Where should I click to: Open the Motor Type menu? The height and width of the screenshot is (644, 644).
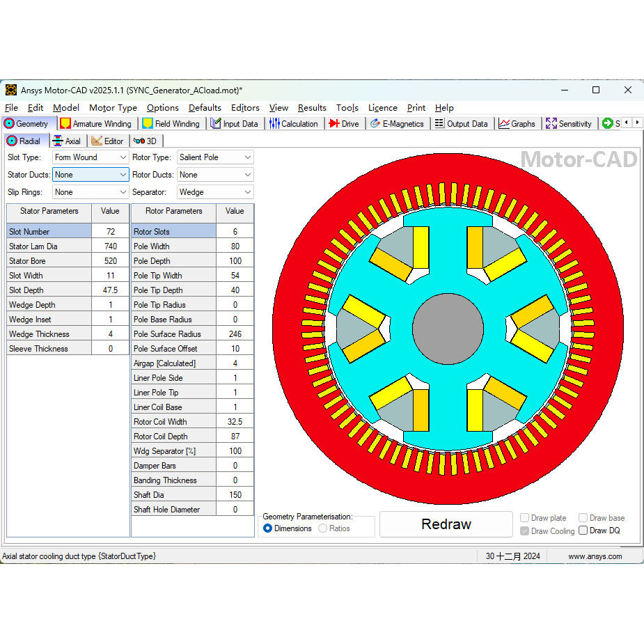(113, 108)
